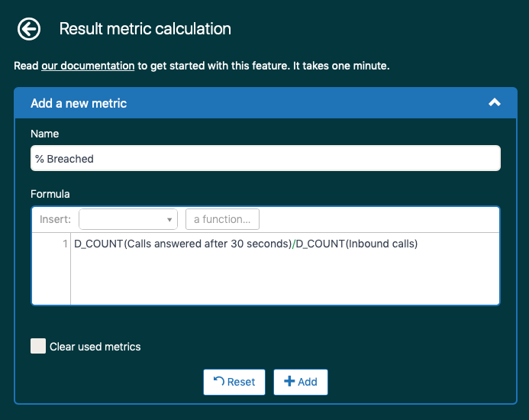Click the Add button
This screenshot has height=420, width=529.
300,382
